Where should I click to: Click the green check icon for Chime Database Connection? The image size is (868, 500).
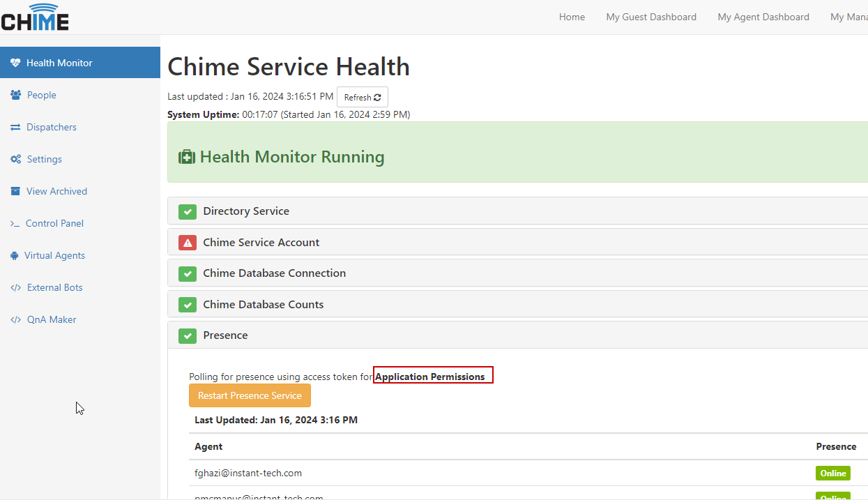(x=188, y=273)
